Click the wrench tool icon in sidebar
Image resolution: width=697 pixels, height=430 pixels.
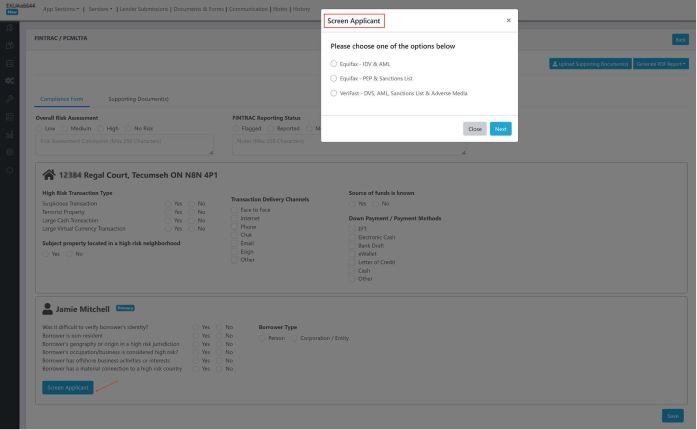click(x=9, y=98)
